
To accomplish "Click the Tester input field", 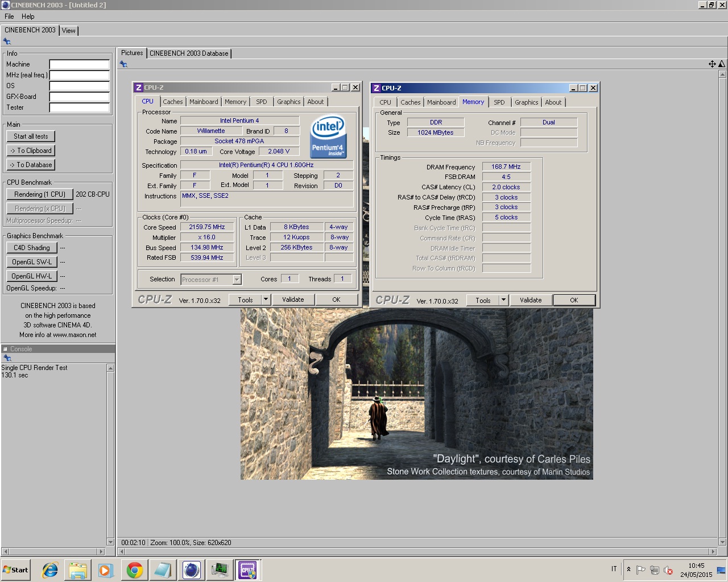I will pos(79,107).
